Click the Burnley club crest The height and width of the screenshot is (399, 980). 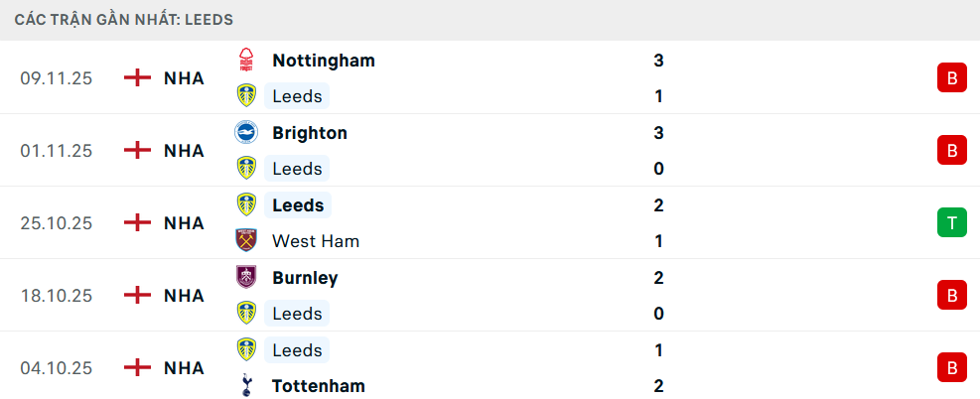[246, 278]
